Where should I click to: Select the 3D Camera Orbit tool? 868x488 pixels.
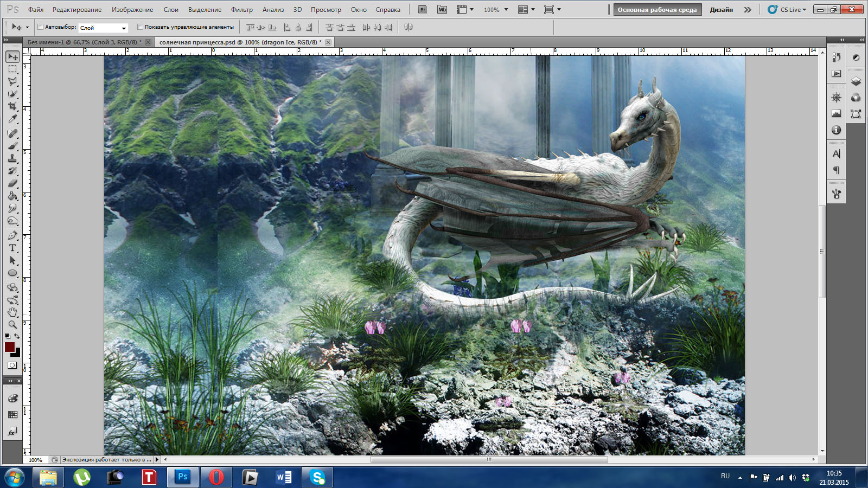tap(12, 300)
